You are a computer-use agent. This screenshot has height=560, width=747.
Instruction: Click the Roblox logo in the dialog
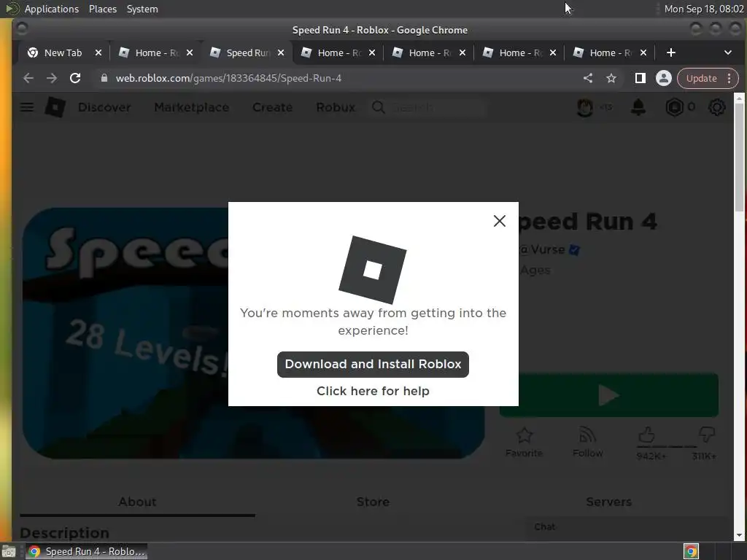(373, 270)
